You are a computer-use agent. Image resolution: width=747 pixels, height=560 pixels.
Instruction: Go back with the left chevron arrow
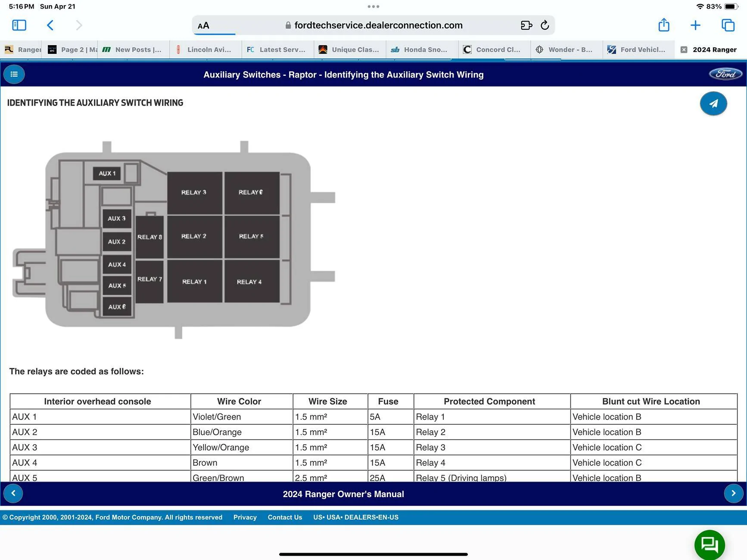pos(13,493)
